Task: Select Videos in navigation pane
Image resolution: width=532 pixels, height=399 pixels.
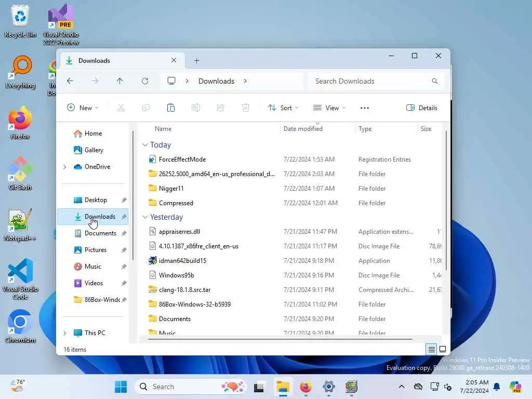Action: point(93,283)
